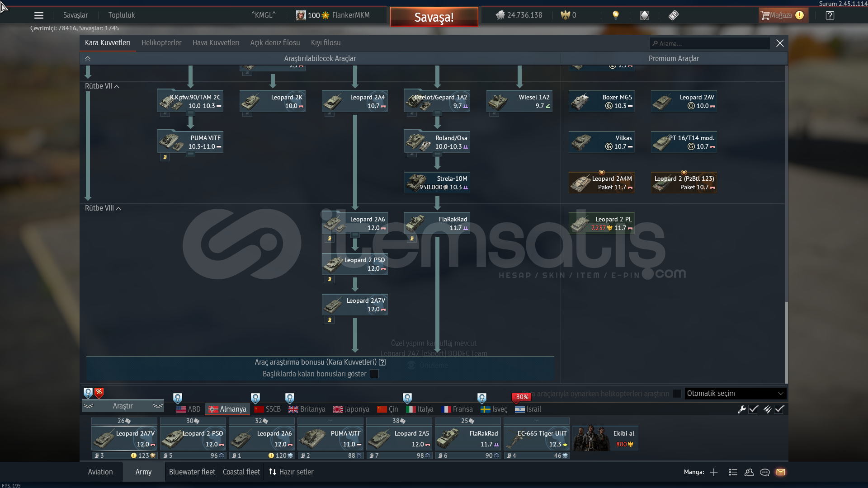Open the diamond warbond icon

tap(645, 15)
